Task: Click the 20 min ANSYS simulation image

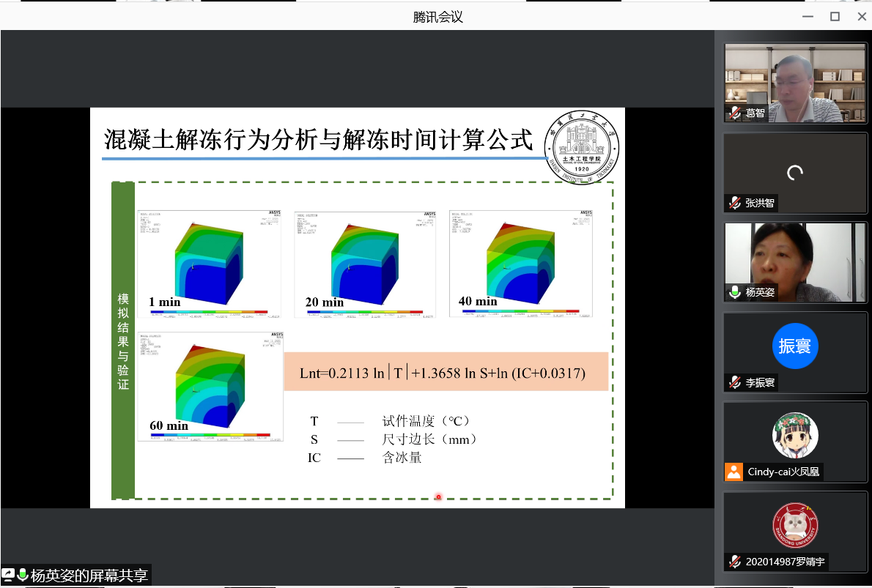Action: click(x=365, y=264)
